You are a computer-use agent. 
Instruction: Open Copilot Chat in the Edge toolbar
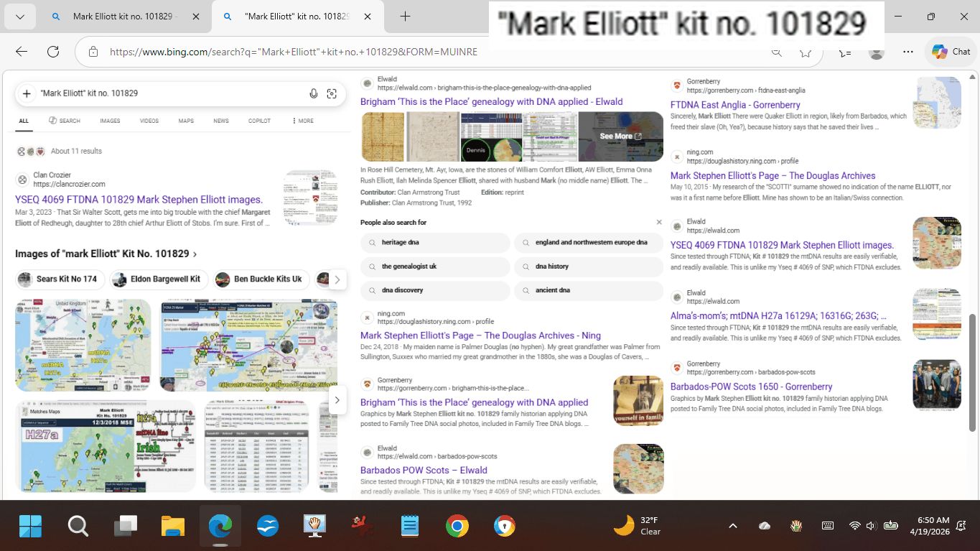(951, 52)
